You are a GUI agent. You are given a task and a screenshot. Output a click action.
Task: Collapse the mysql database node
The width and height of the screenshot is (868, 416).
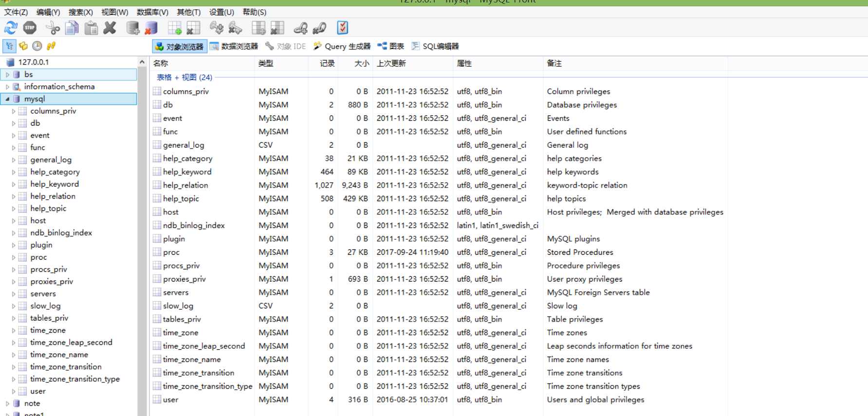pos(7,99)
